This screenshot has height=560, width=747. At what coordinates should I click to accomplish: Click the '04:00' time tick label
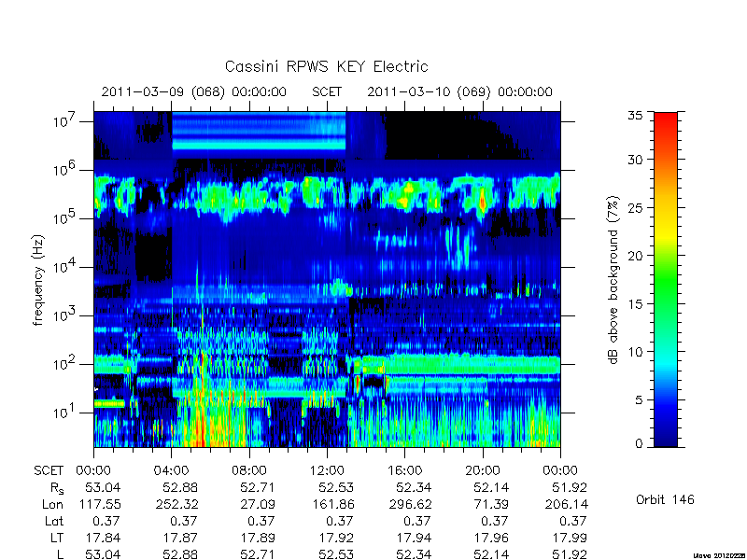(x=171, y=470)
